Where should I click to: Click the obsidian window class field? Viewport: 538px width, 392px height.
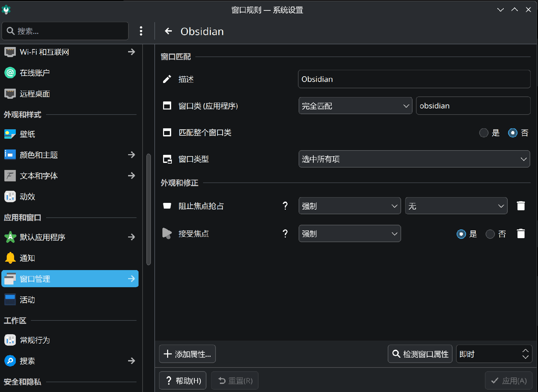tap(473, 106)
